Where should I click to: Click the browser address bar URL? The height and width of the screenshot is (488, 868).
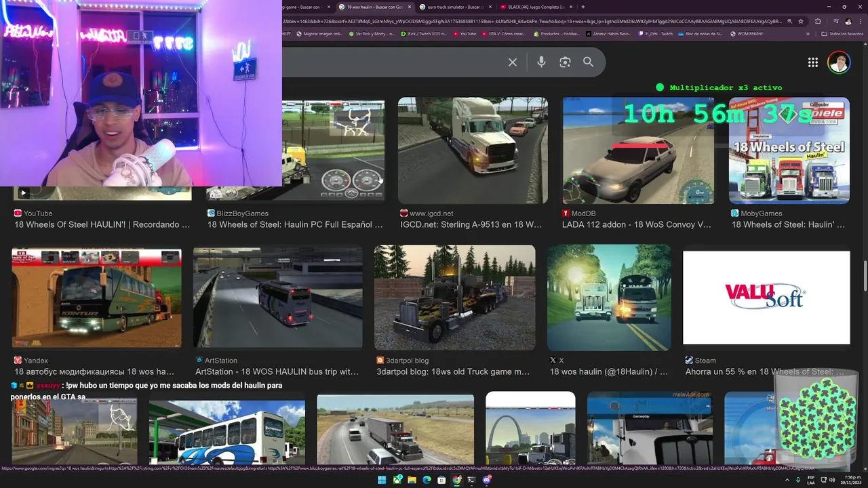point(532,21)
